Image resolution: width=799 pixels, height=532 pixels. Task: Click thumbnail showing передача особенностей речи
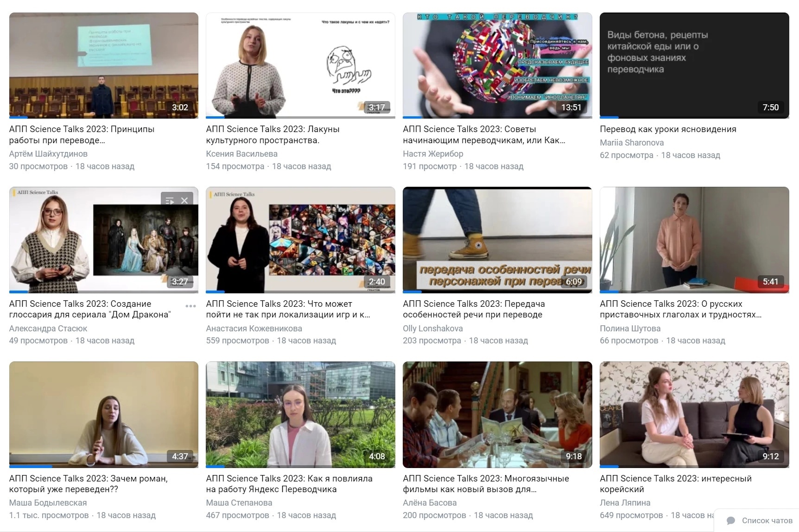tap(497, 240)
